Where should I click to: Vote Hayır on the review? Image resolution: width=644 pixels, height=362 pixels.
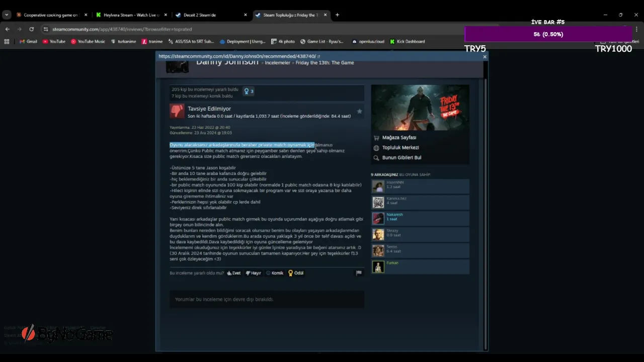point(253,273)
